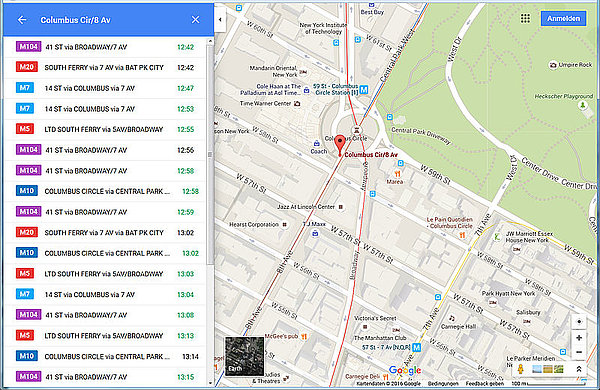Switch to the Earth satellite view thumbnail

click(244, 356)
